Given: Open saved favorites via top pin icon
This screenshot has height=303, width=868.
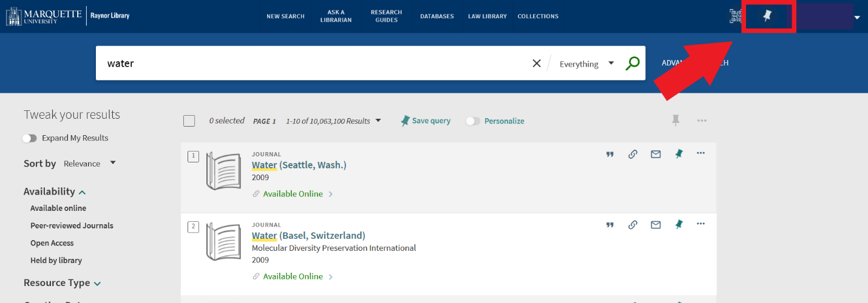Looking at the screenshot, I should tap(767, 16).
